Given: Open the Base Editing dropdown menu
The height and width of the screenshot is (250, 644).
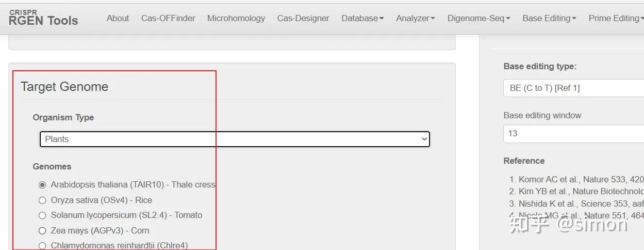Looking at the screenshot, I should 549,18.
